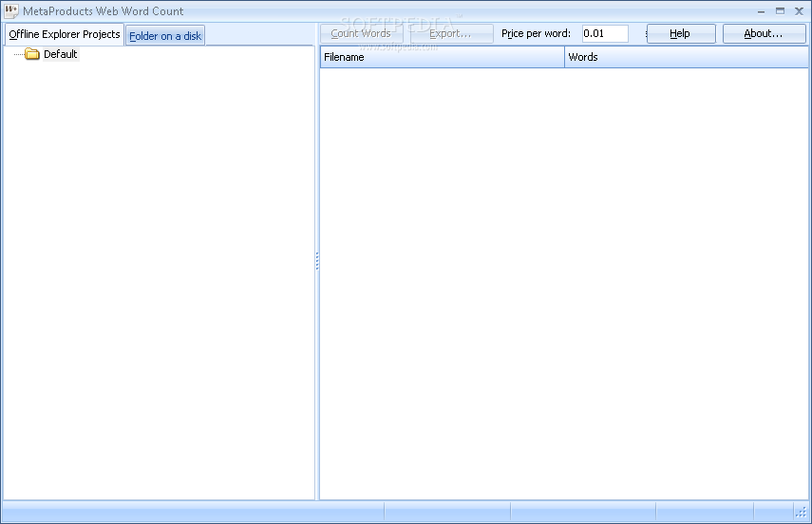
Task: Click the status bar resize grip
Action: (x=801, y=512)
